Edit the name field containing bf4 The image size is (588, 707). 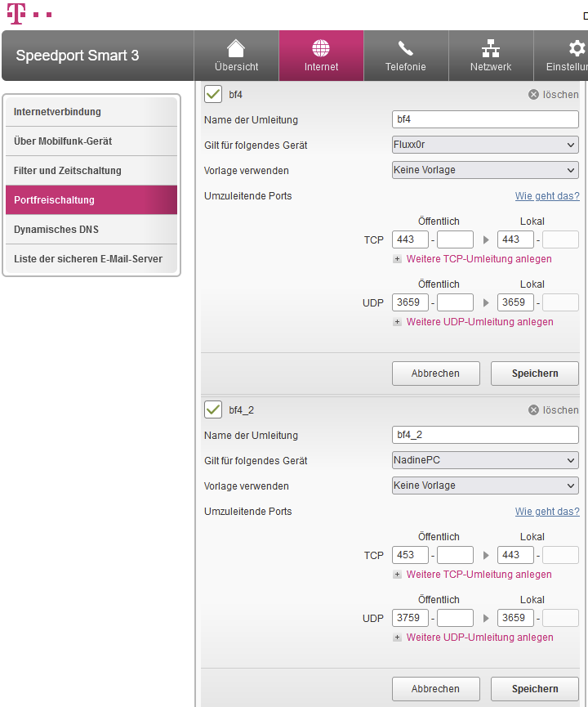click(485, 119)
